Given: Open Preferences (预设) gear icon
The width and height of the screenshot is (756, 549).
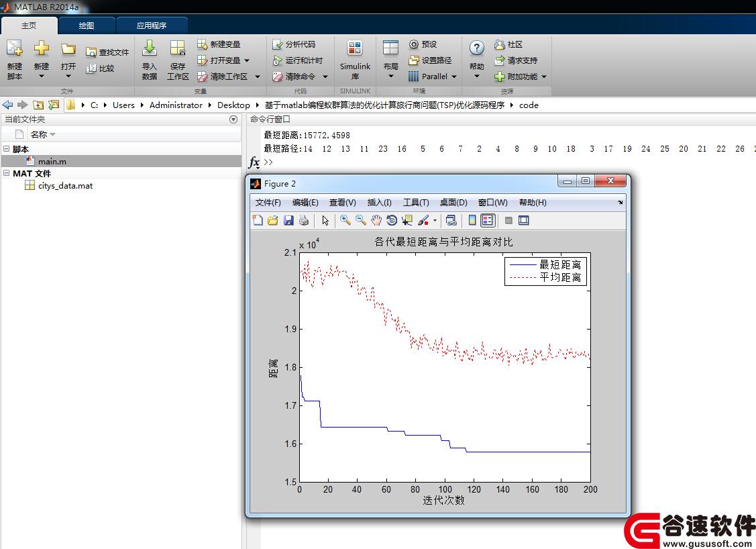Looking at the screenshot, I should pos(414,44).
